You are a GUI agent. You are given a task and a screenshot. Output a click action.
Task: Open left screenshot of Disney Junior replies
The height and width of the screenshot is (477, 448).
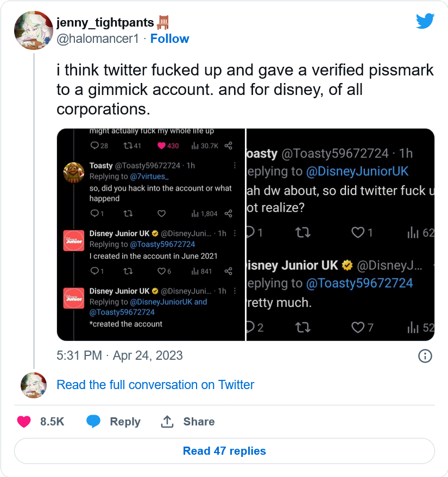coord(151,234)
